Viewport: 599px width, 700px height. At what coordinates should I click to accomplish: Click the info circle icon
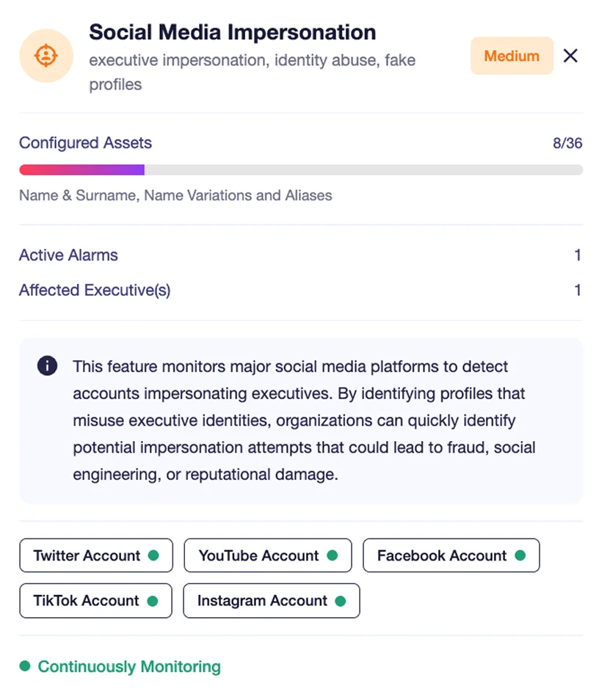click(48, 366)
